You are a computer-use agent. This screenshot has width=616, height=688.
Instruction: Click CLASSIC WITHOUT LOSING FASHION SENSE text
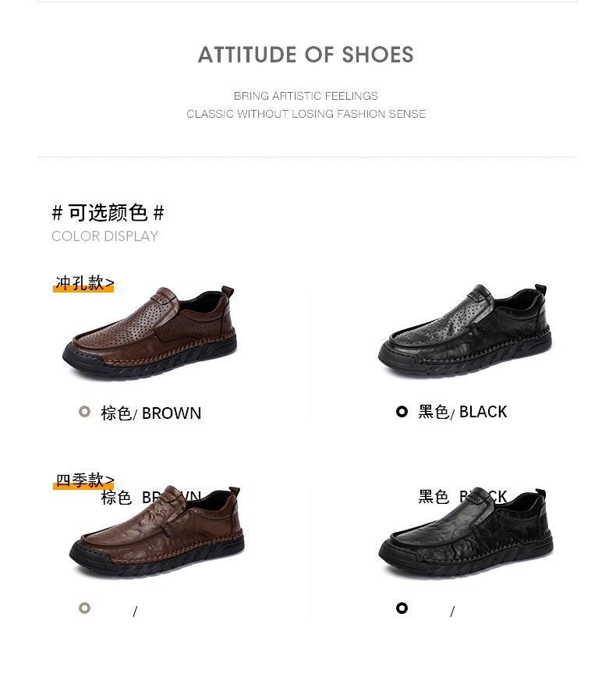(x=306, y=114)
